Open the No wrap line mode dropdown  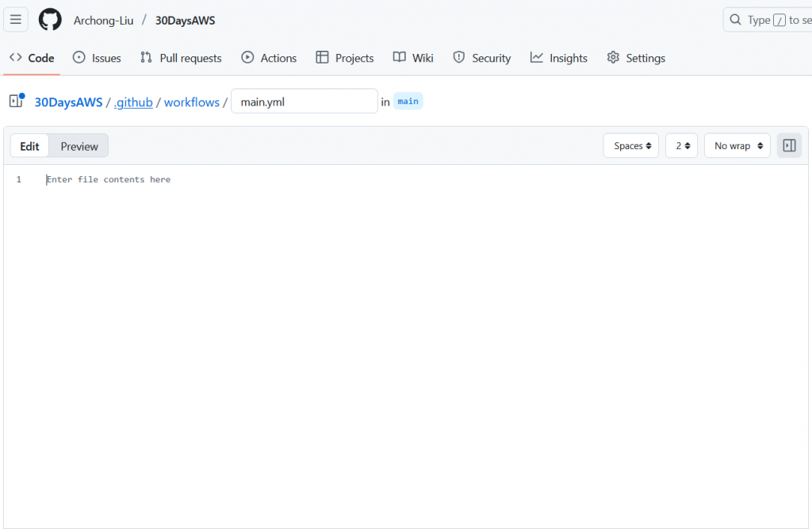(737, 146)
